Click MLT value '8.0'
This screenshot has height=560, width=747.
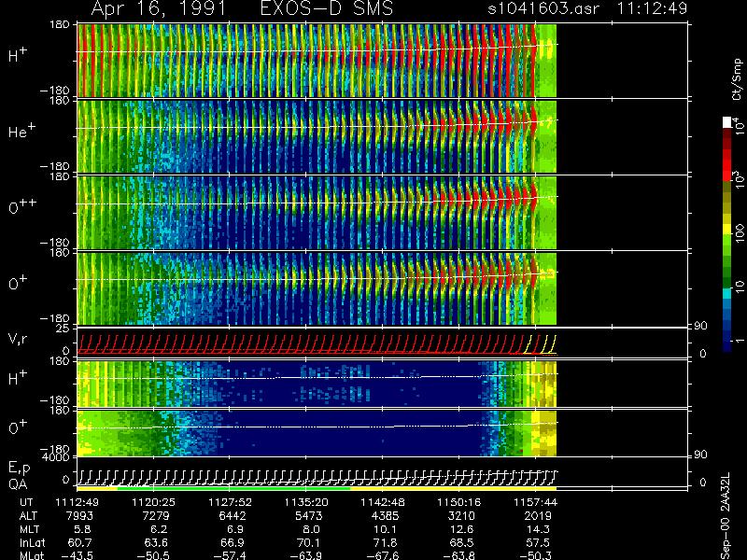(x=311, y=529)
